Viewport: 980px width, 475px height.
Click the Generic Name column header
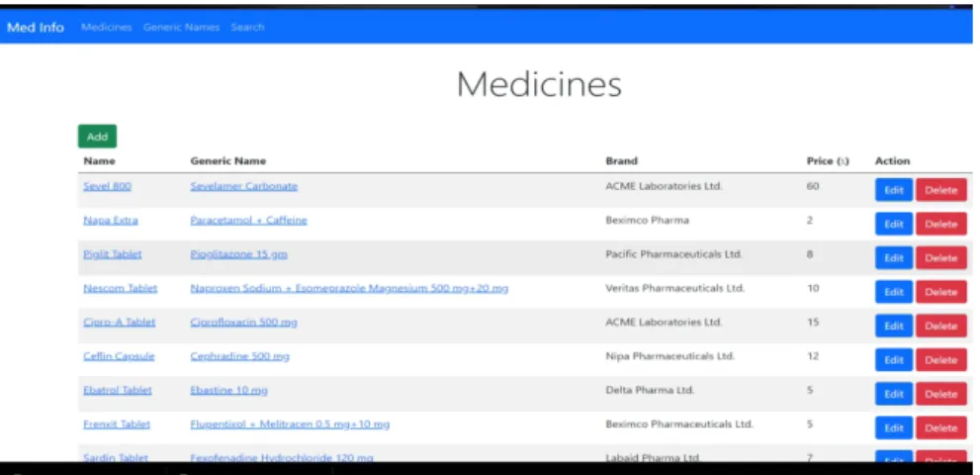(x=228, y=161)
